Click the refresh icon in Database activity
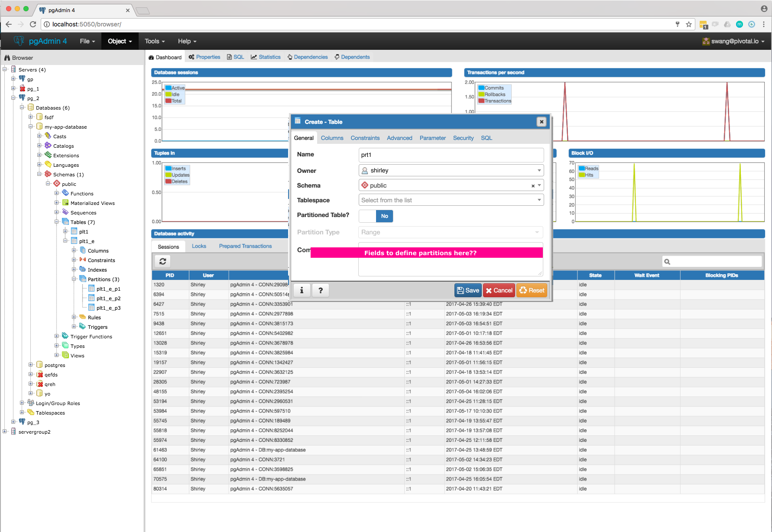 163,261
